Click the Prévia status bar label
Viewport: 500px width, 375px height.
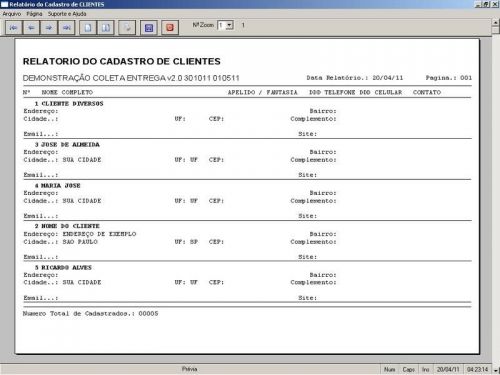(189, 369)
